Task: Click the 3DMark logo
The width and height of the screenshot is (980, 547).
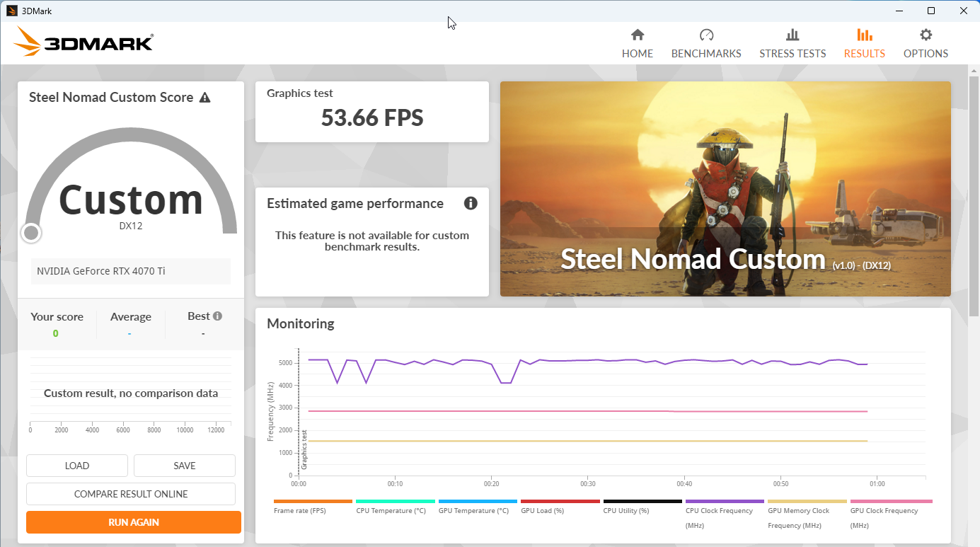Action: click(83, 42)
